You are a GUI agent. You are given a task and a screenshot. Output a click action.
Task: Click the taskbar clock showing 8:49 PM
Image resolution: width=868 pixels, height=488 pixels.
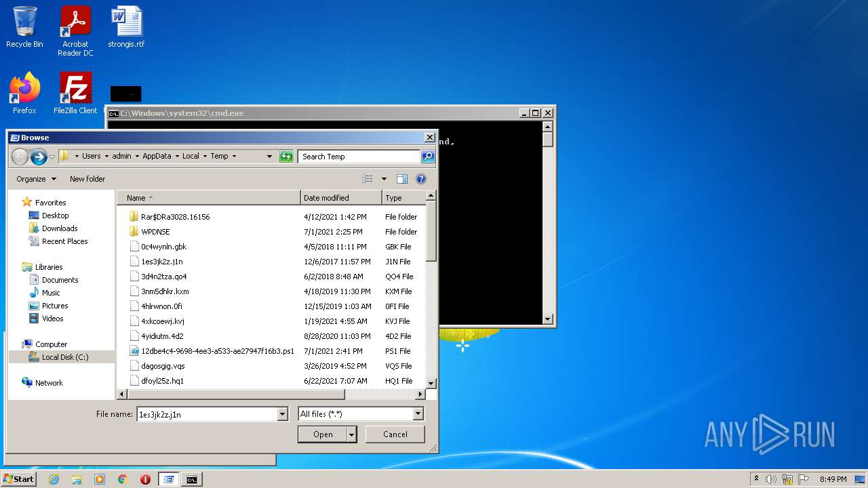tap(833, 479)
